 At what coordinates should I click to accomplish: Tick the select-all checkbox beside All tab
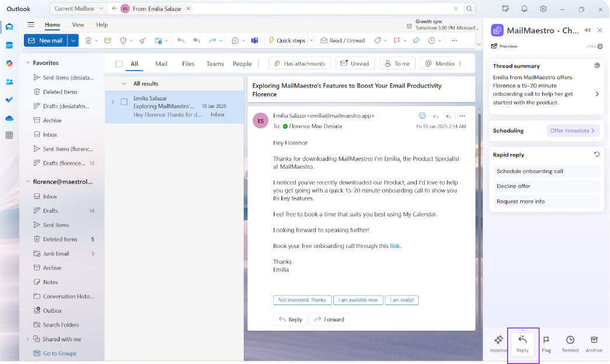click(119, 64)
